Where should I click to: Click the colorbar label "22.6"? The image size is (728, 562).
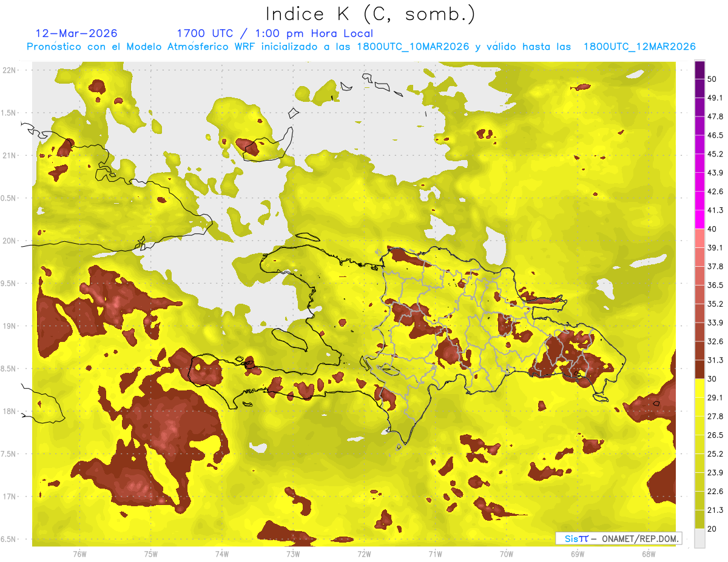point(715,492)
